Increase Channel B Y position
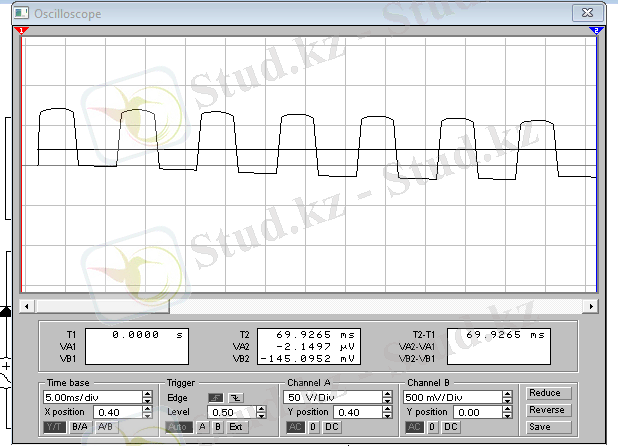This screenshot has height=446, width=618. [507, 409]
